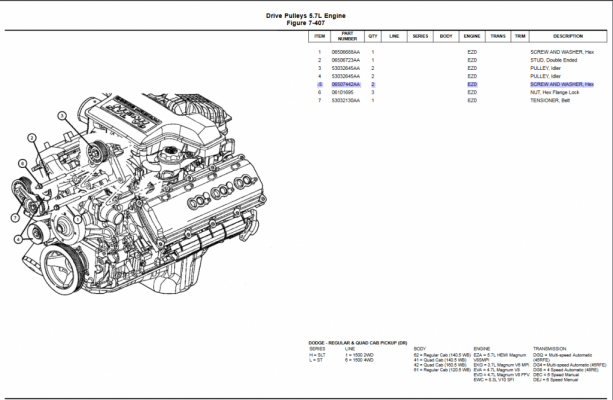The image size is (613, 400).
Task: Click part number 06506723AA
Action: click(x=346, y=60)
